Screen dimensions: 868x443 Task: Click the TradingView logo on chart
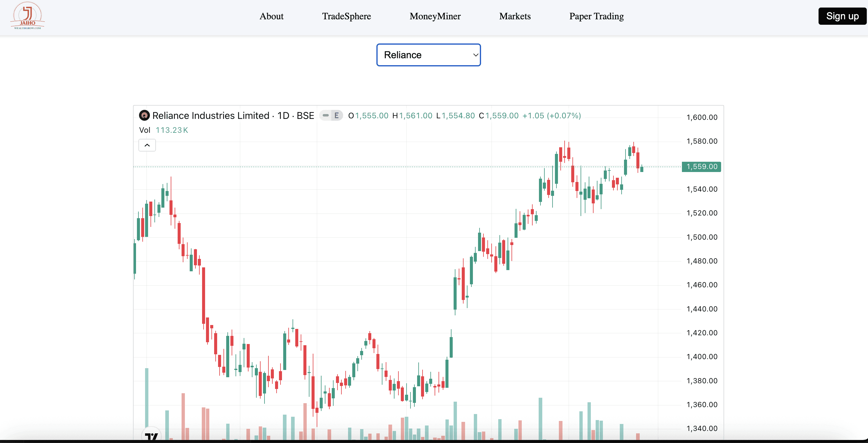(151, 436)
